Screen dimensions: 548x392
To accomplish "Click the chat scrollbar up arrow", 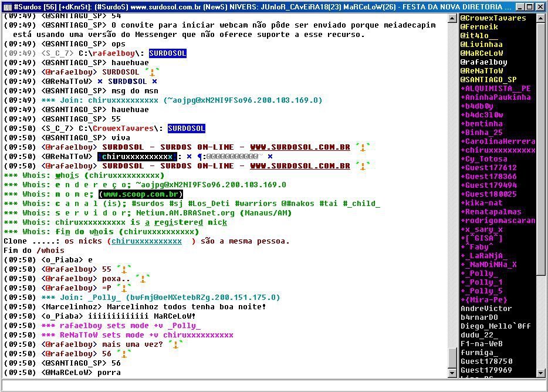I will click(452, 18).
